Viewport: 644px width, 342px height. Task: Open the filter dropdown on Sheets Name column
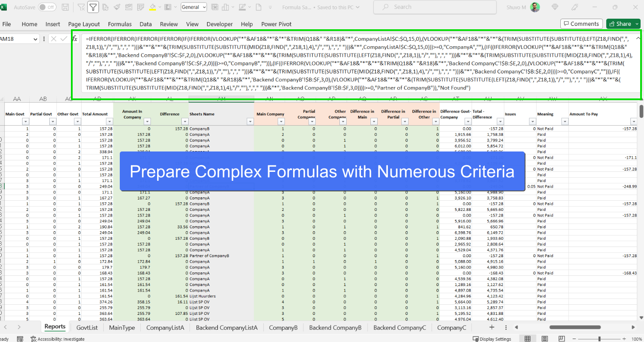pyautogui.click(x=250, y=122)
